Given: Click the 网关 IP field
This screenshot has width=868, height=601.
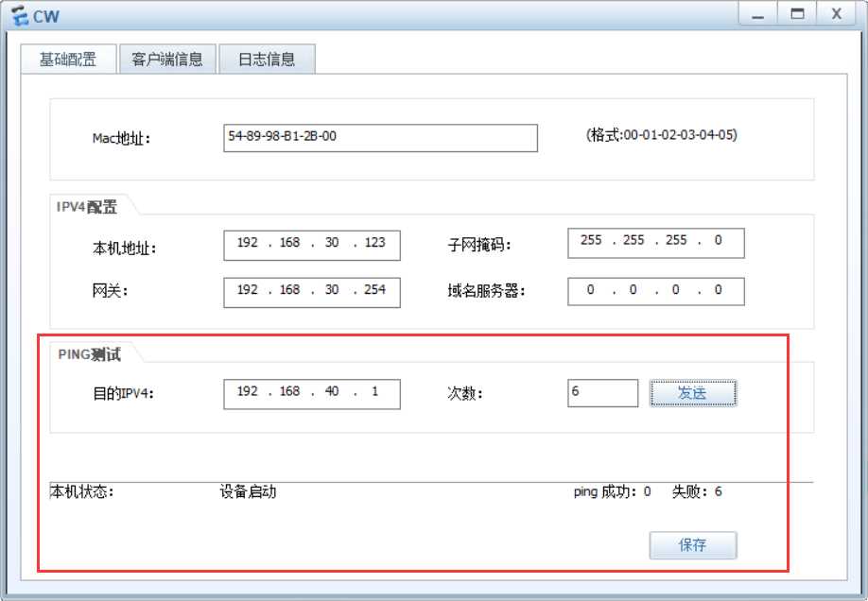Looking at the screenshot, I should click(312, 292).
